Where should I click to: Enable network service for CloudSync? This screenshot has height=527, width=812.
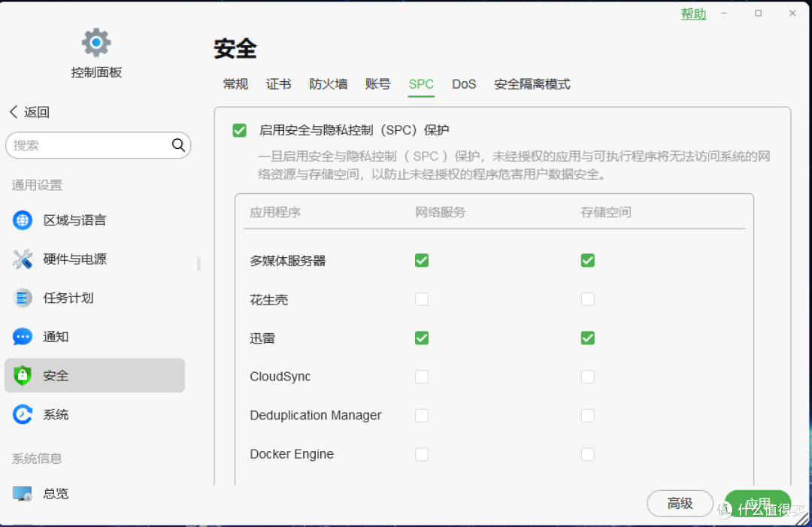pos(422,377)
